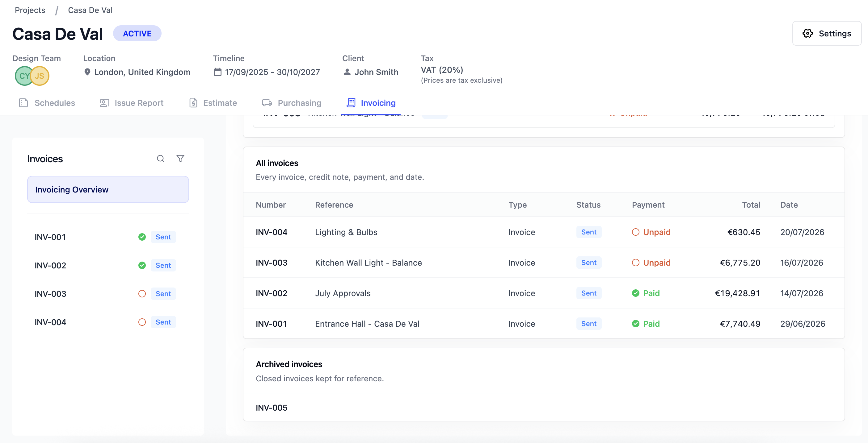Open archived invoice INV-005
Image resolution: width=868 pixels, height=443 pixels.
(x=544, y=408)
